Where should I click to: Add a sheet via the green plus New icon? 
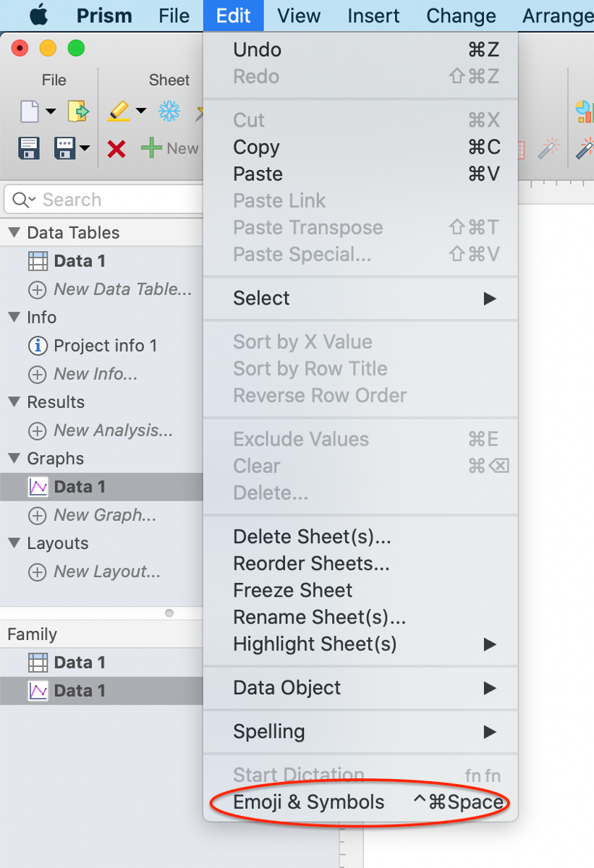[150, 148]
